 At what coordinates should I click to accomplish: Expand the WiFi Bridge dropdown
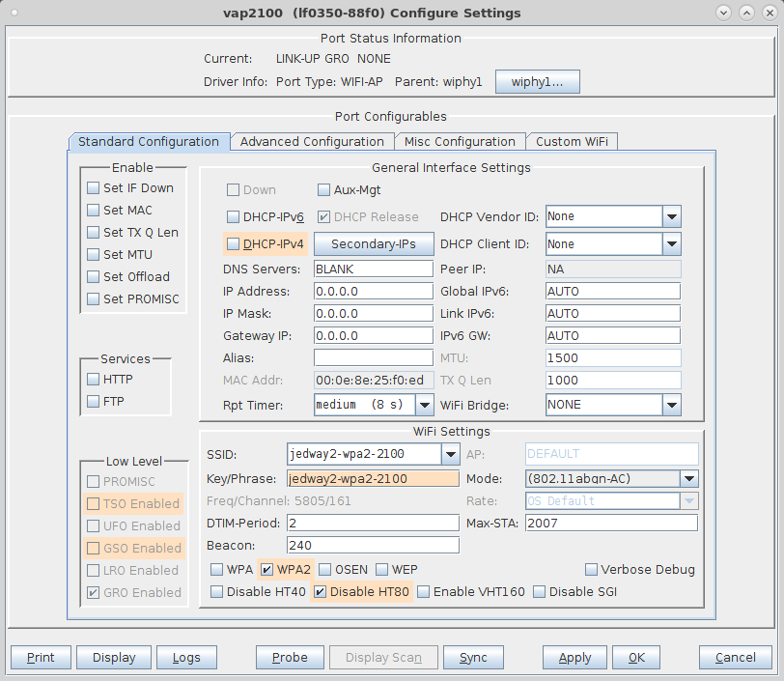pos(671,405)
